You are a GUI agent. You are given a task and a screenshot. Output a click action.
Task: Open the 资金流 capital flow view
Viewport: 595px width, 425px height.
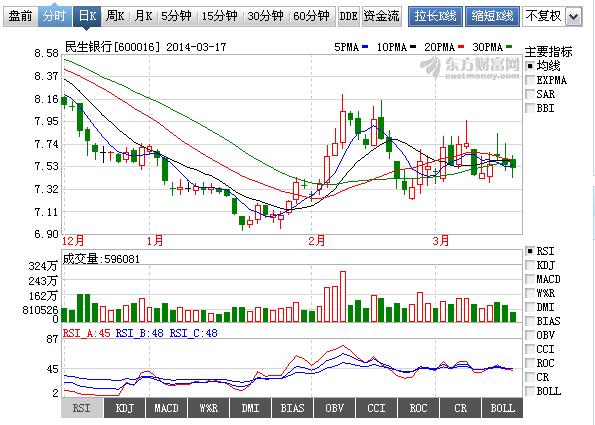(x=381, y=16)
